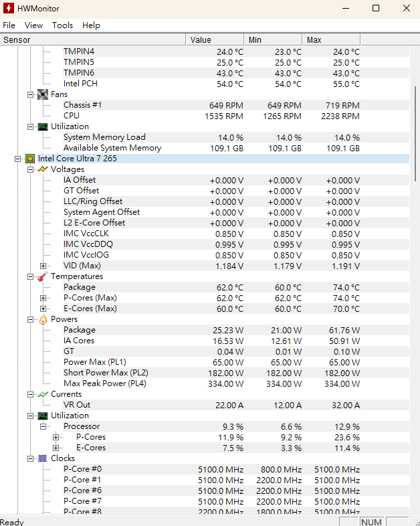Collapse the Intel Core Ultra 7 265 node
This screenshot has height=526, width=420.
tap(18, 159)
